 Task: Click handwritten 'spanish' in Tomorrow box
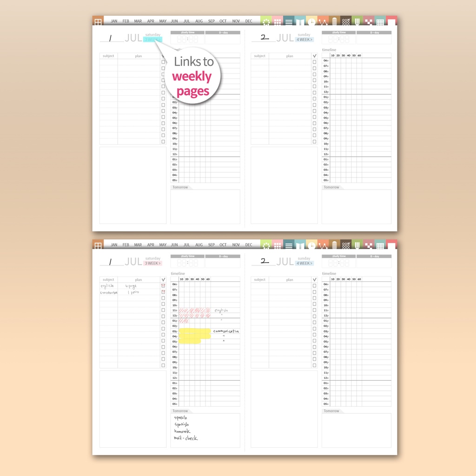(182, 424)
